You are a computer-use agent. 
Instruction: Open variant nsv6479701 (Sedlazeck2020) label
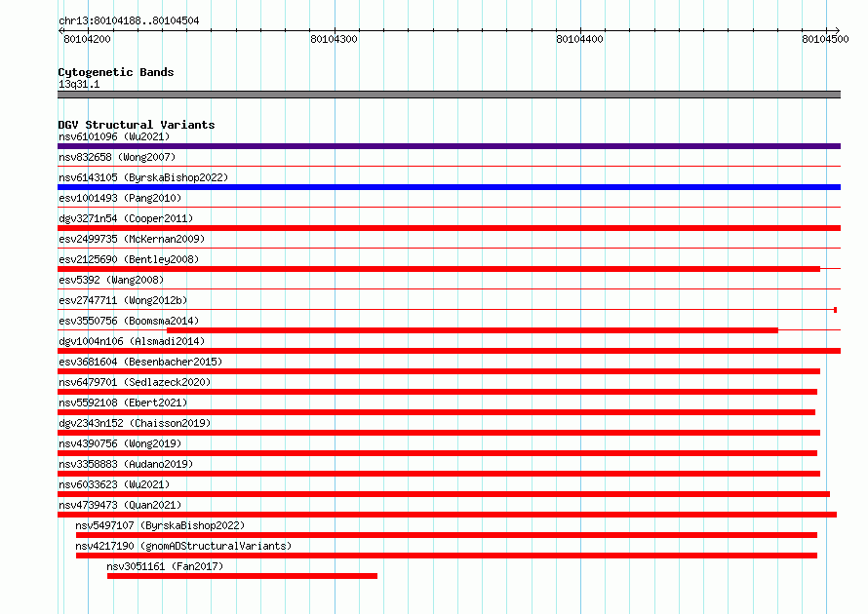pyautogui.click(x=135, y=382)
